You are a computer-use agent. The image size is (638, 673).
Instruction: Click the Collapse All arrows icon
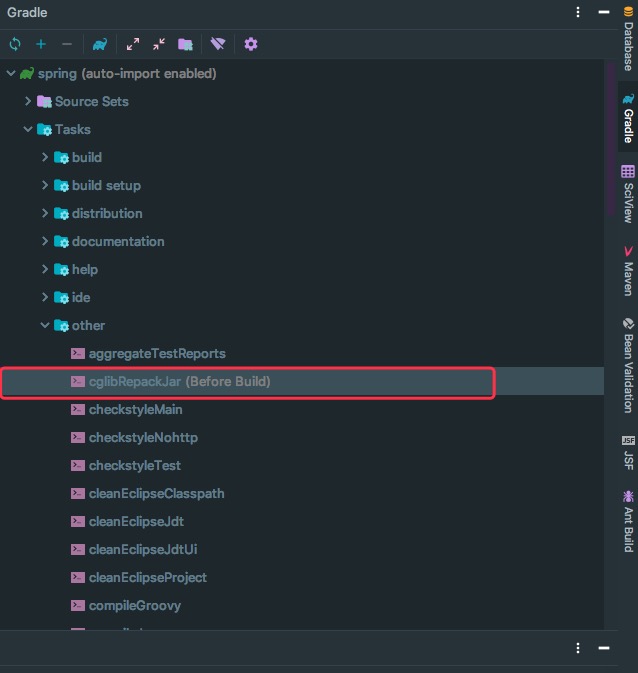click(159, 44)
